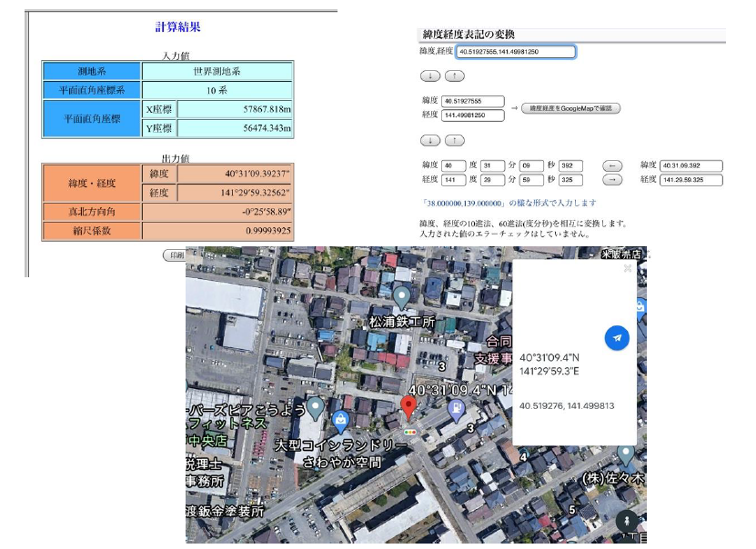Viewport: 756px width, 549px height.
Task: Click 大型コインランドリー map label
Action: tap(341, 445)
